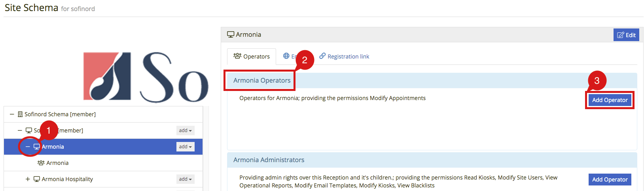
Task: Switch to the Operators tab
Action: (252, 57)
